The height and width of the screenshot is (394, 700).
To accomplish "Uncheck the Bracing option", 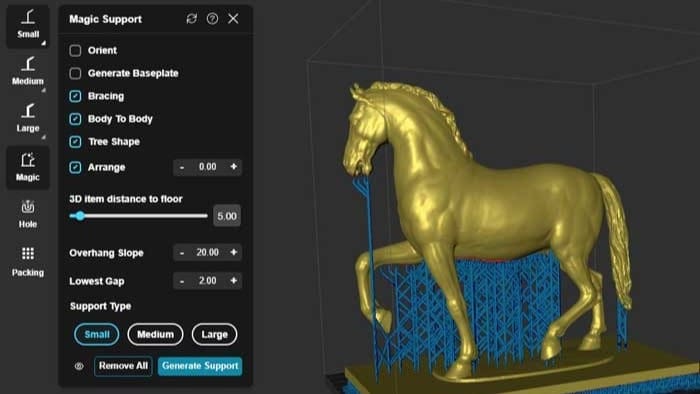I will (x=75, y=96).
